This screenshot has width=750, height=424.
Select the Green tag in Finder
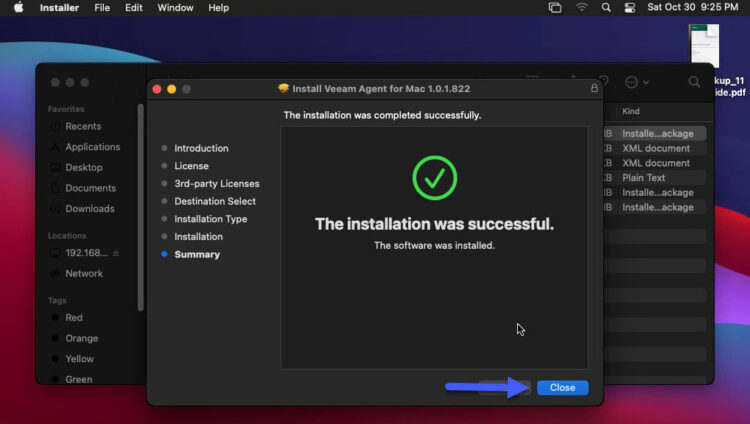78,379
